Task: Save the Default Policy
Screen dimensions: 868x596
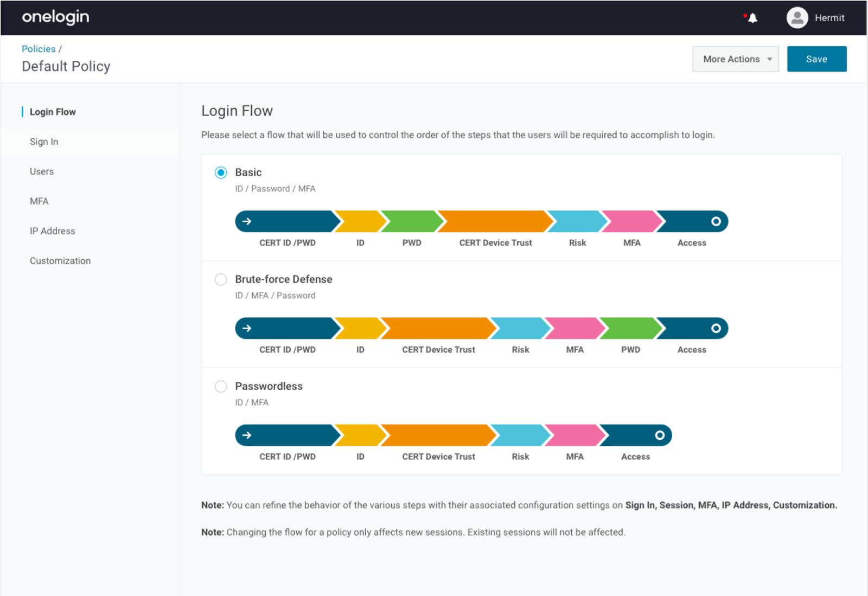Action: (x=816, y=59)
